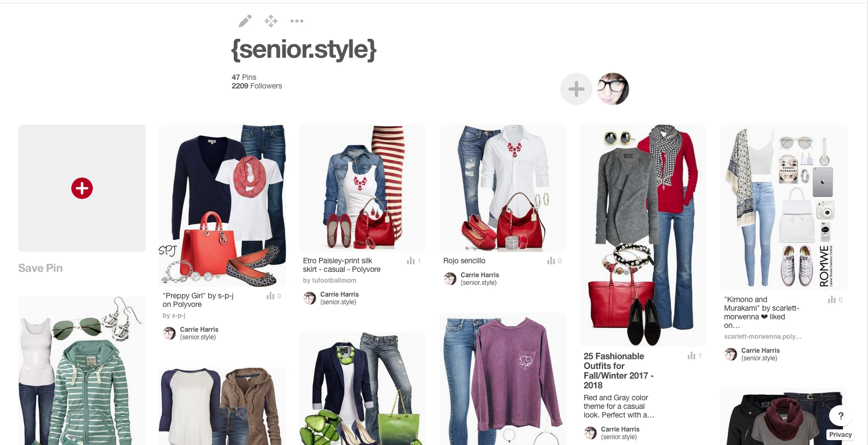868x445 pixels.
Task: Click the green striped hoodie outfit pin
Action: [82, 371]
